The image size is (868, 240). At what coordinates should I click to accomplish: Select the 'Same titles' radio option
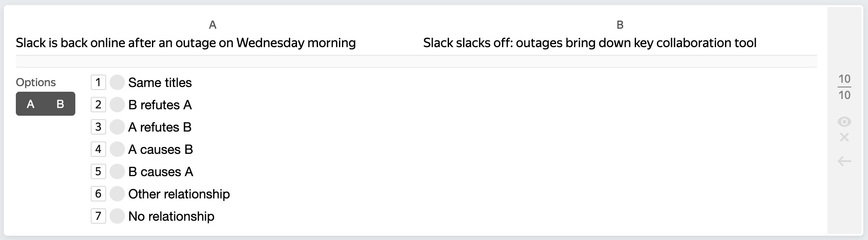[117, 82]
